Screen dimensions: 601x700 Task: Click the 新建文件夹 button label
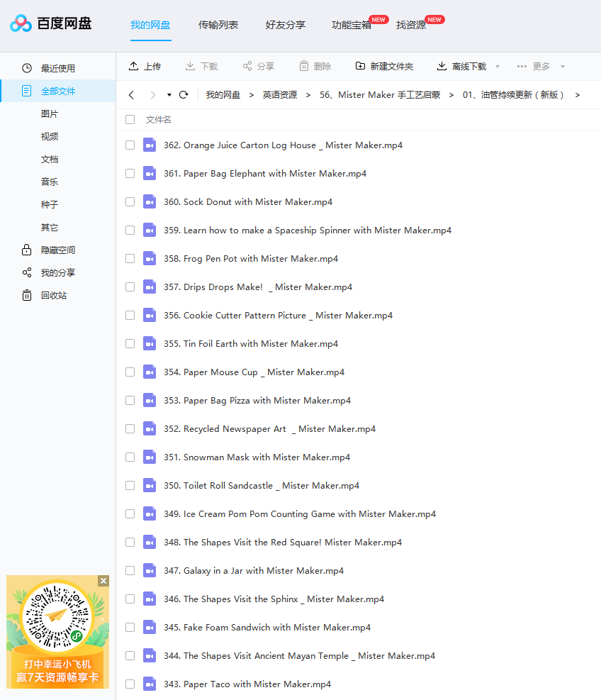392,67
